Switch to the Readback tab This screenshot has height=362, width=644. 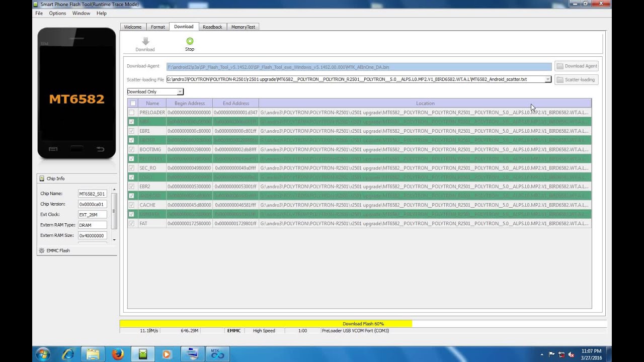pos(212,27)
